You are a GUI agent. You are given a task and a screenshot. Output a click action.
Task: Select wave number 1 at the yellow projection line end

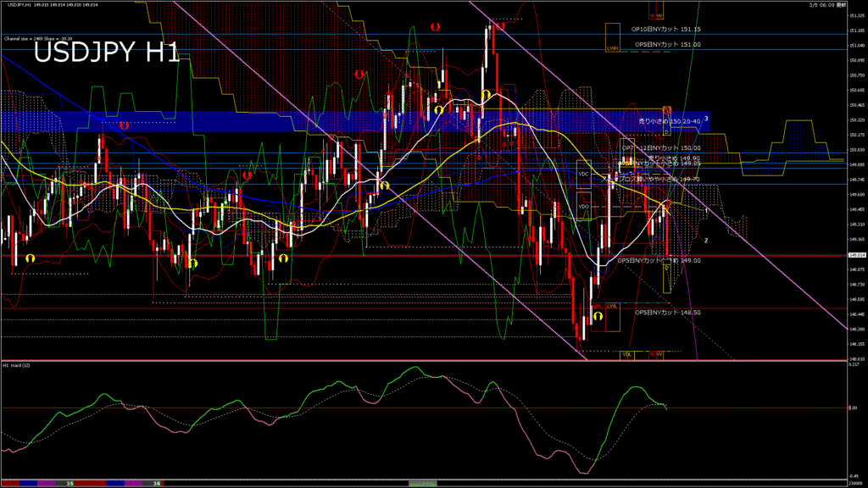(707, 211)
